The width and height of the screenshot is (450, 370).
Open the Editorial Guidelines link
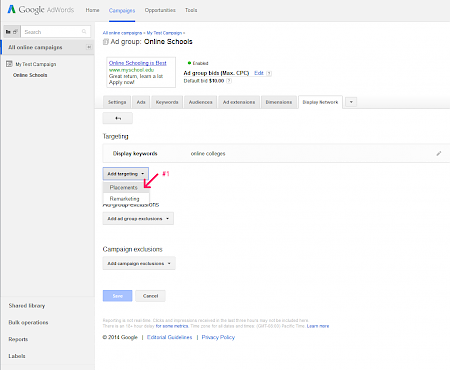(x=170, y=337)
